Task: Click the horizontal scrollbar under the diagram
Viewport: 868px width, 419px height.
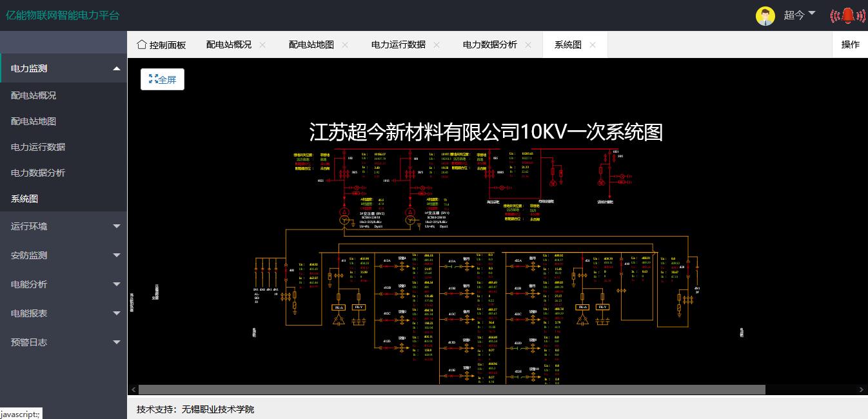Action: coord(451,389)
